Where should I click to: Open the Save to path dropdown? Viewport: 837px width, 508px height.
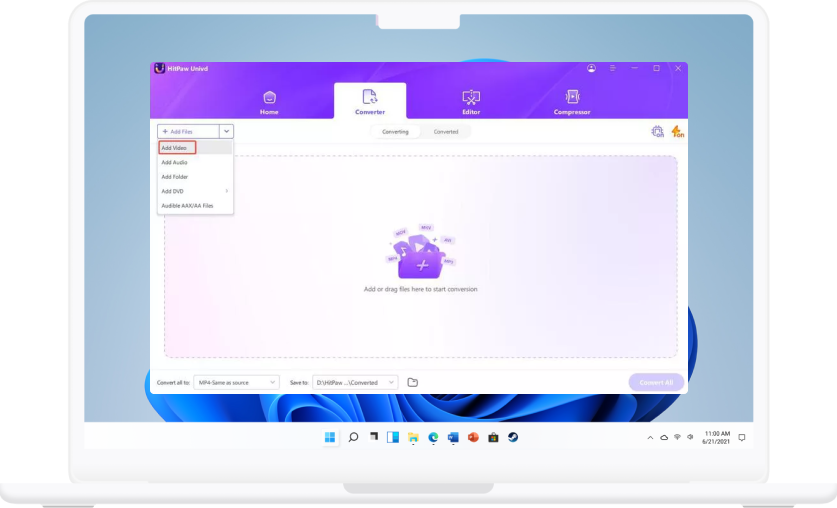[x=355, y=383]
